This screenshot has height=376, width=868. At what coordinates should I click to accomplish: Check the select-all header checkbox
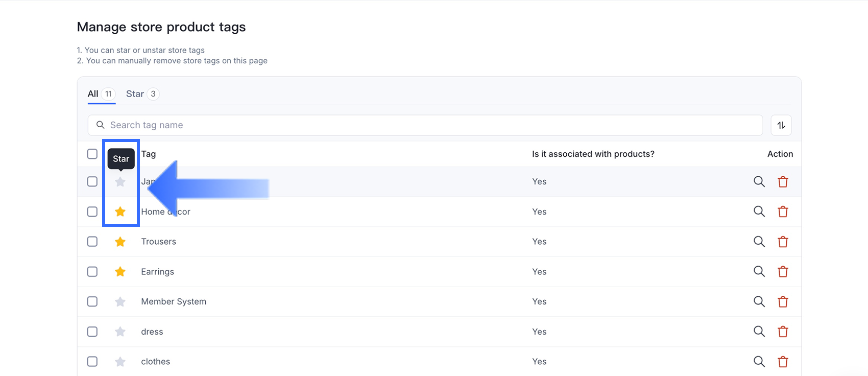(92, 154)
